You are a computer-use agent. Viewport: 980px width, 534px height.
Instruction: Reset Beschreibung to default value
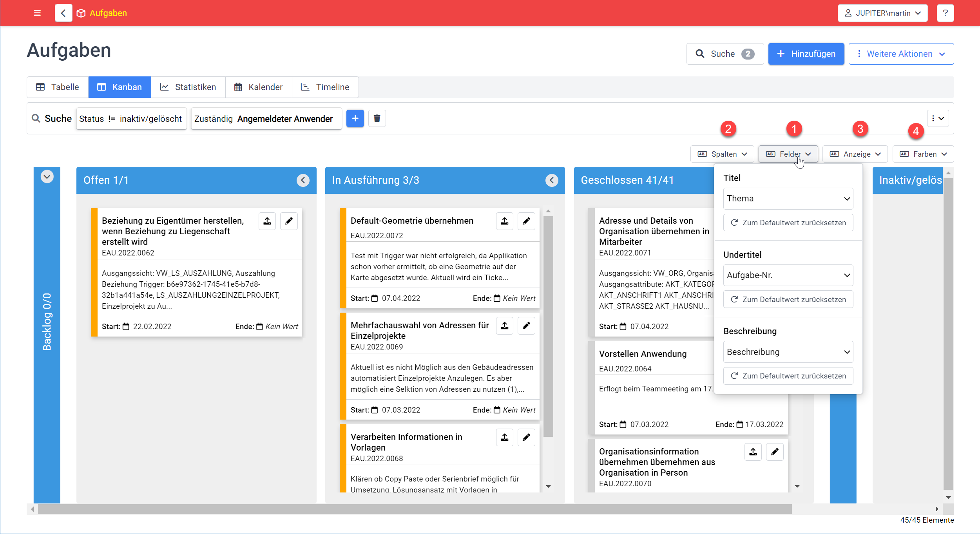point(788,376)
